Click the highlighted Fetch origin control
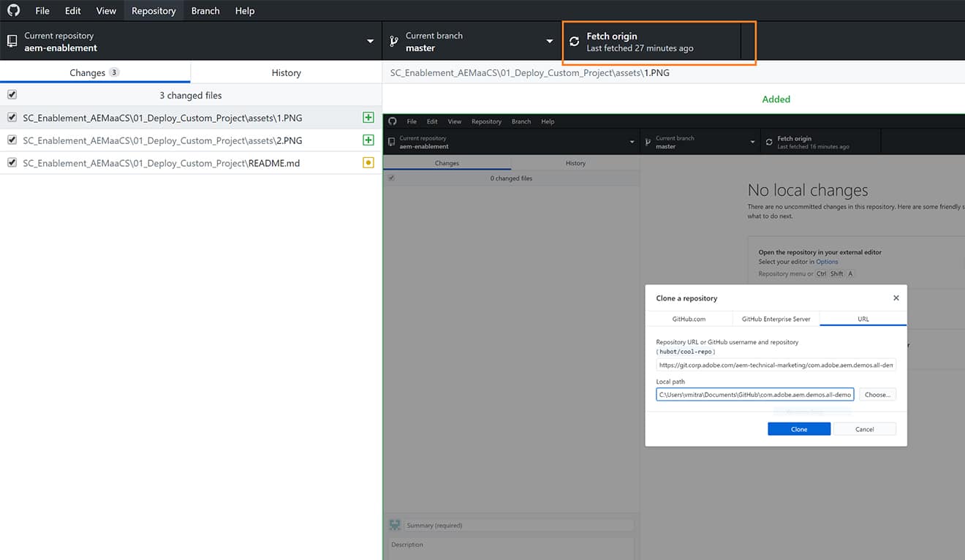965x560 pixels. [657, 42]
